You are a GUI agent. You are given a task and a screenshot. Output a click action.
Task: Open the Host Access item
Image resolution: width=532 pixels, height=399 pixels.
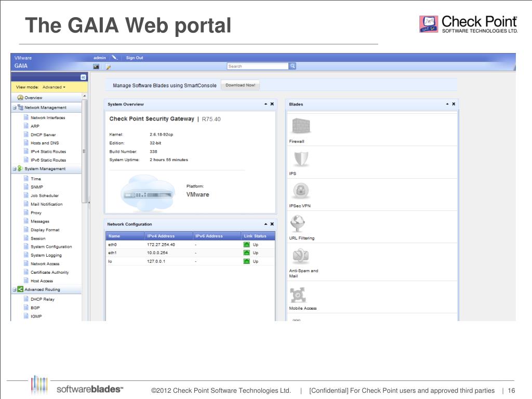[42, 281]
